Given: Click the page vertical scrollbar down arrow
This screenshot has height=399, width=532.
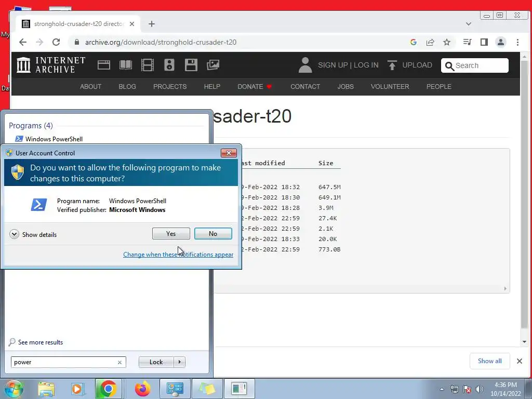Looking at the screenshot, I should (x=524, y=342).
